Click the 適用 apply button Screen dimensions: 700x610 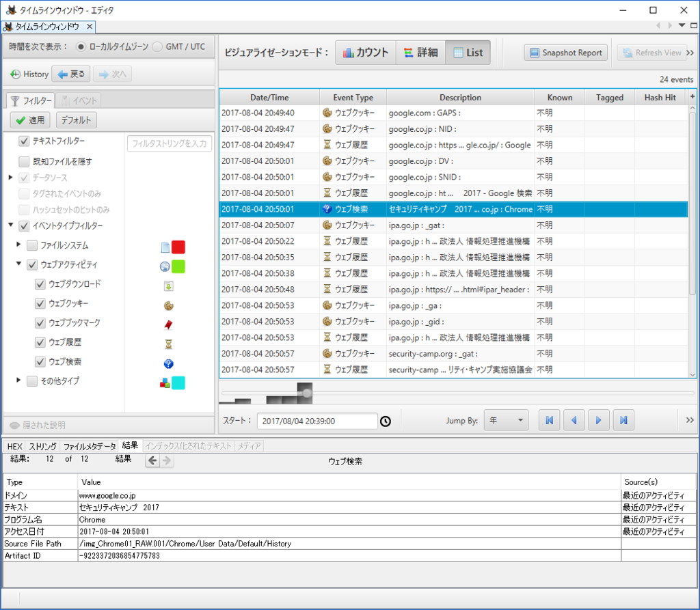[30, 120]
